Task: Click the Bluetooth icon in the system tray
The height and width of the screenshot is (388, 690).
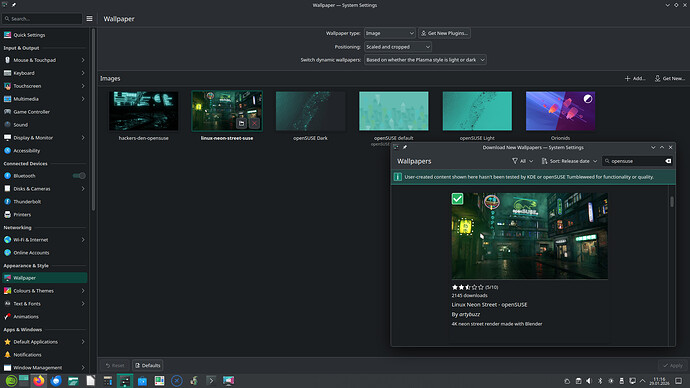Action: click(x=600, y=381)
